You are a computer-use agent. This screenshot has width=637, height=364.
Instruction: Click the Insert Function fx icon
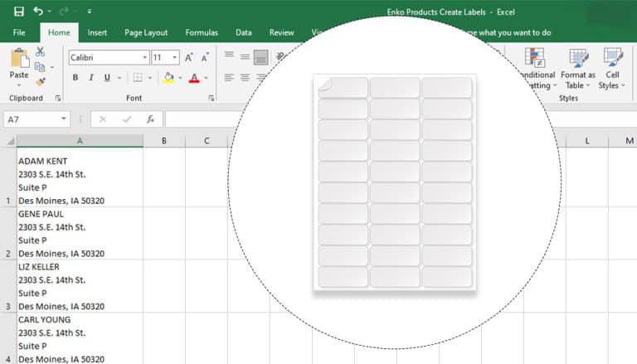pyautogui.click(x=150, y=119)
